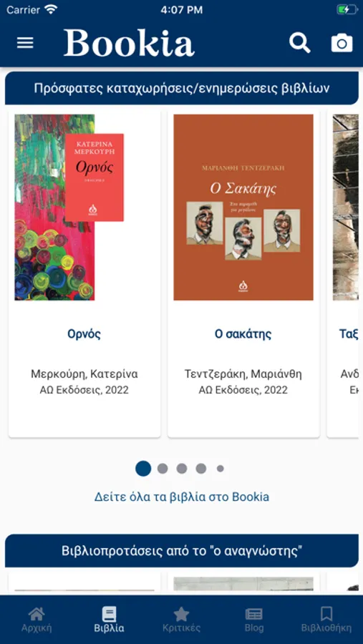Tap the Bookia logo
This screenshot has height=644, width=363.
click(x=129, y=43)
